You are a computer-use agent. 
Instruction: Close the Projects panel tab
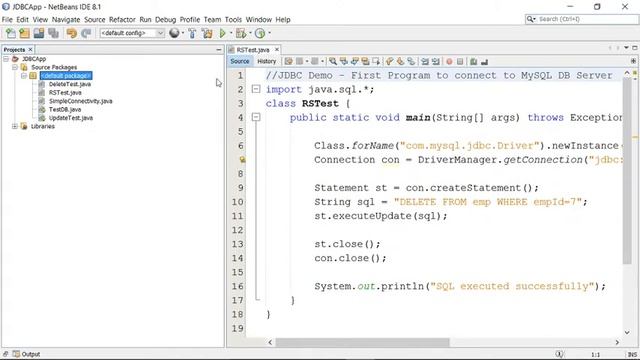tap(30, 49)
